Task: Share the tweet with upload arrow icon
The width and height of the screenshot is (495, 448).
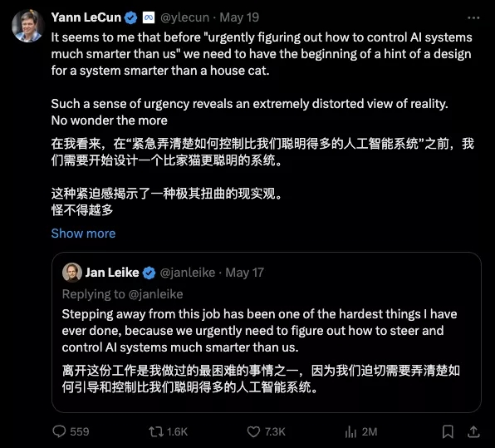Action: click(x=473, y=431)
